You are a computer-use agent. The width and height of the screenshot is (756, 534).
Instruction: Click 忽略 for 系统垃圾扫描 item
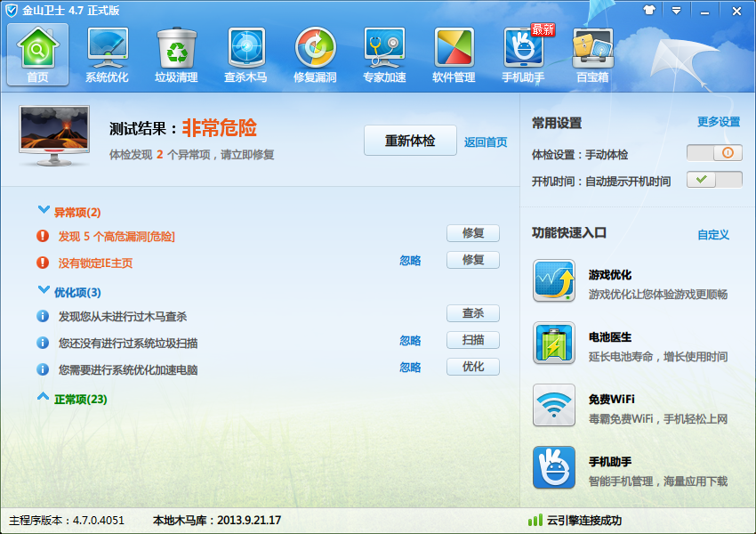click(x=410, y=341)
